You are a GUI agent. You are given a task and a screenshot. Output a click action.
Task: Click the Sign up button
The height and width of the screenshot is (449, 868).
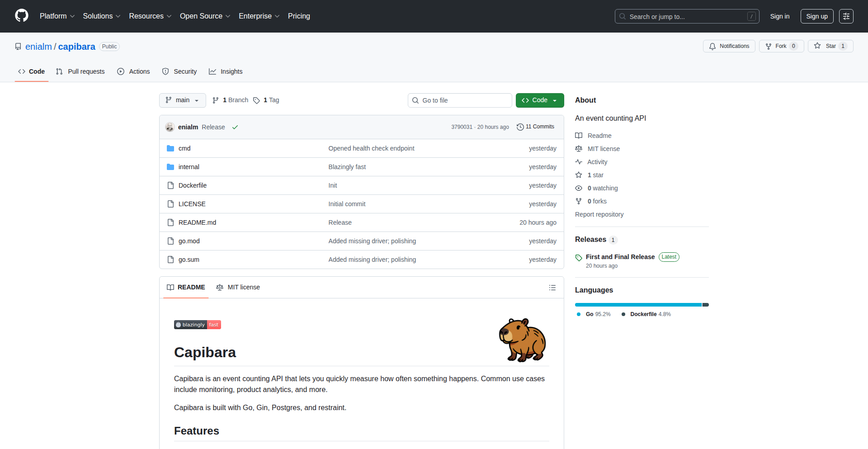pyautogui.click(x=816, y=16)
